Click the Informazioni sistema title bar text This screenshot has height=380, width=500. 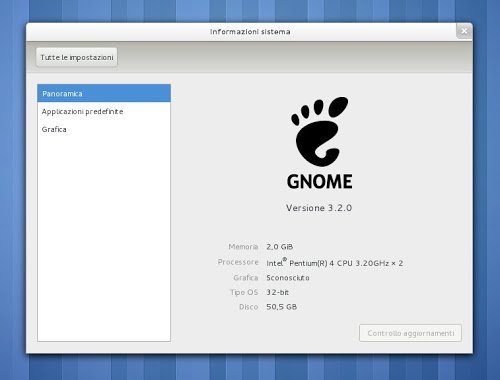coord(250,32)
